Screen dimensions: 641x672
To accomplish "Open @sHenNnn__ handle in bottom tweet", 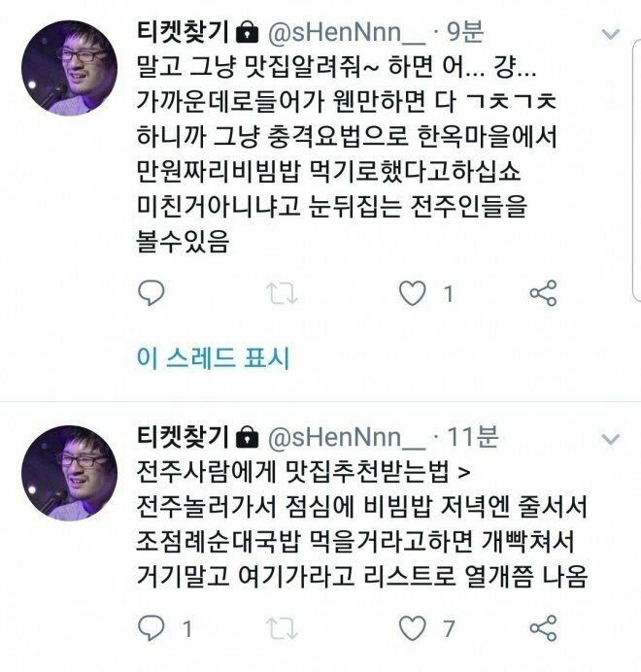I will [x=347, y=438].
